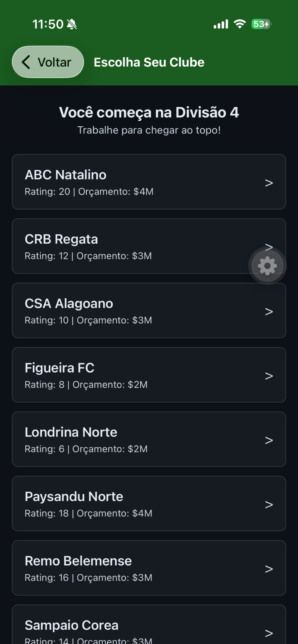Select the Remo Belemense club card
Screen dimensions: 298x644
coord(149,568)
